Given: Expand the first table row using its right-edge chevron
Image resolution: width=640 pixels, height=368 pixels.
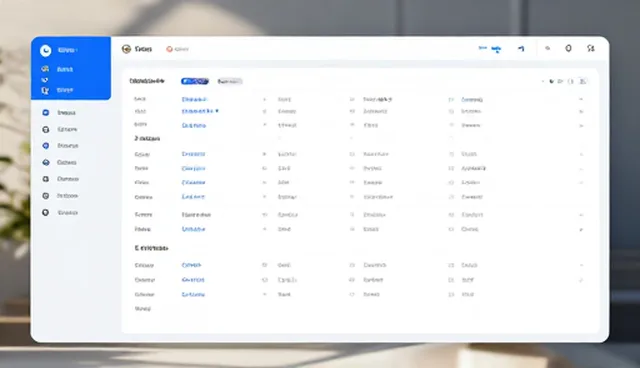Looking at the screenshot, I should [581, 99].
